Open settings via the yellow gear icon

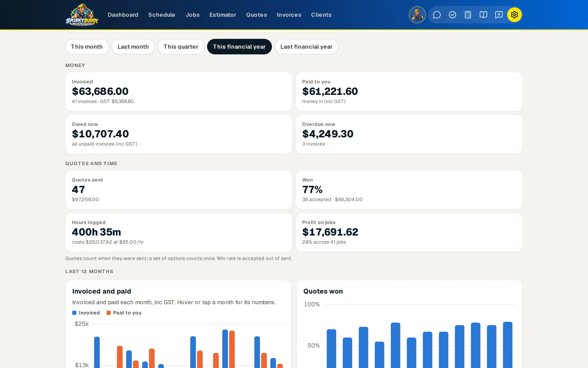click(x=514, y=15)
